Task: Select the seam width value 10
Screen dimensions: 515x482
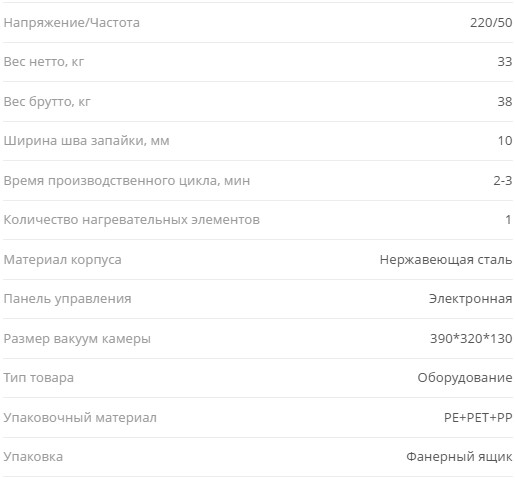Action: pos(505,141)
